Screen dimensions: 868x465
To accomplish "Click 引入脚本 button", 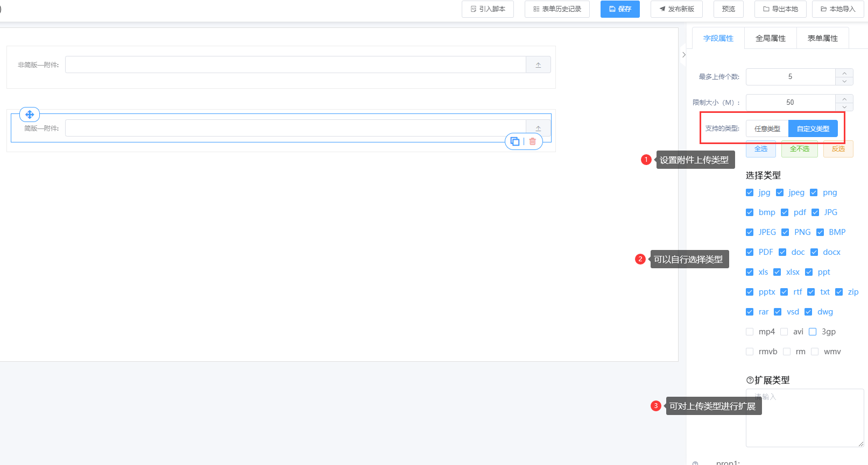I will coord(488,9).
